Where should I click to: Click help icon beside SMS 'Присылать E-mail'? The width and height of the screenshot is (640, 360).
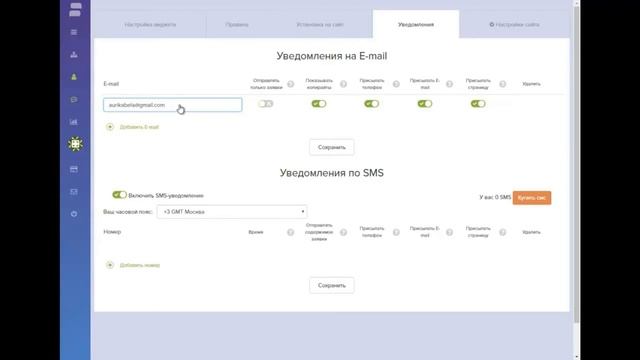(449, 232)
